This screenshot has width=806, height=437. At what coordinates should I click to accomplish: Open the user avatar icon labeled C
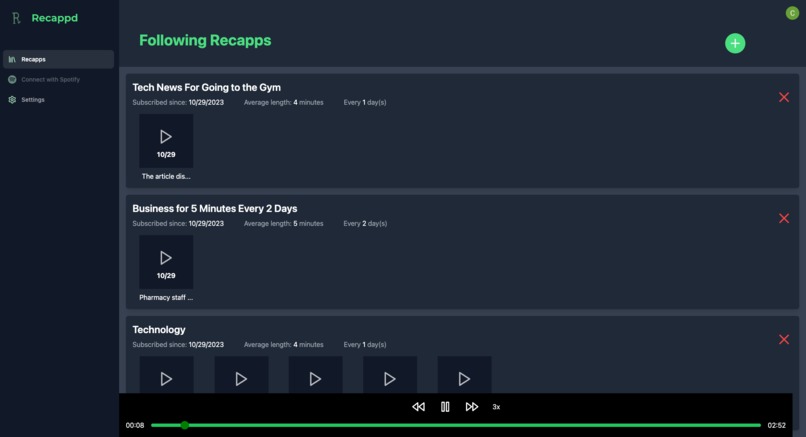coord(792,13)
